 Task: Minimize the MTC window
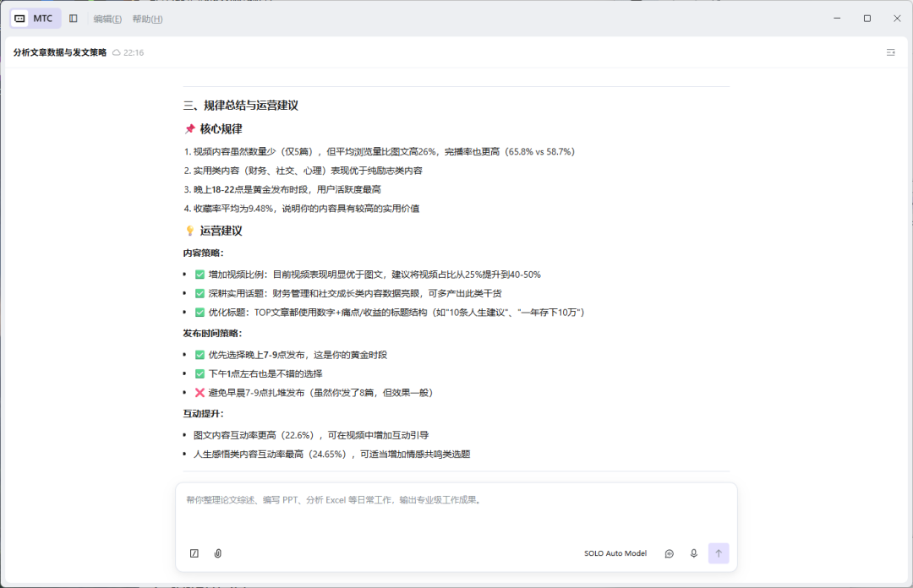click(837, 19)
